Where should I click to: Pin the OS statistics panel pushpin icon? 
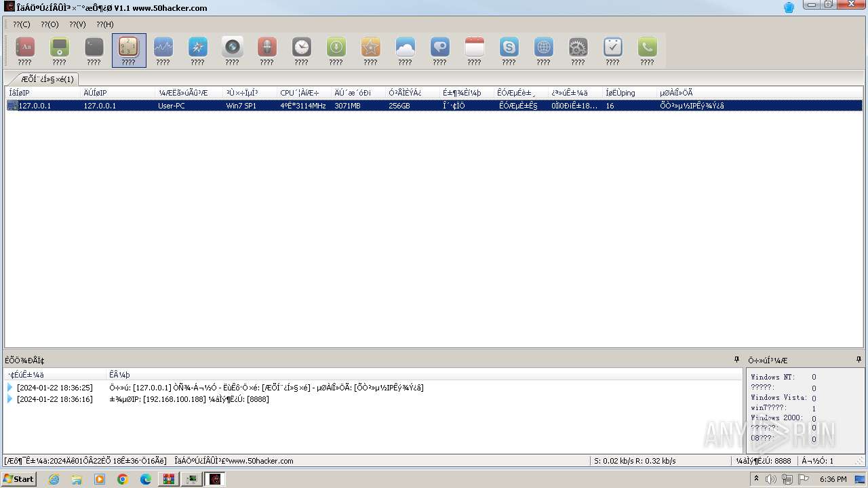click(859, 360)
